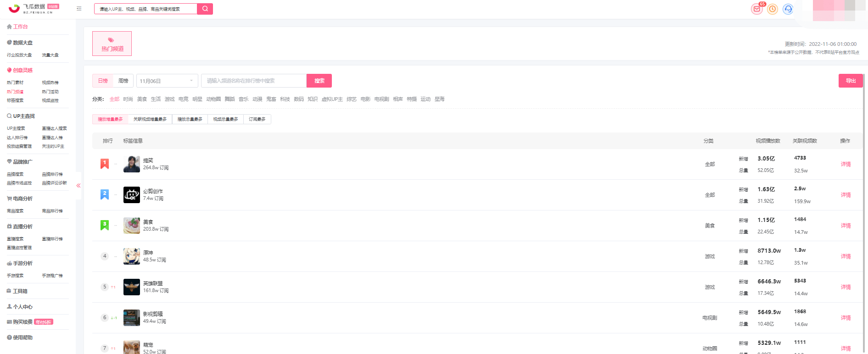Image resolution: width=868 pixels, height=354 pixels.
Task: Click the 电商分析 shopping cart icon
Action: point(9,199)
